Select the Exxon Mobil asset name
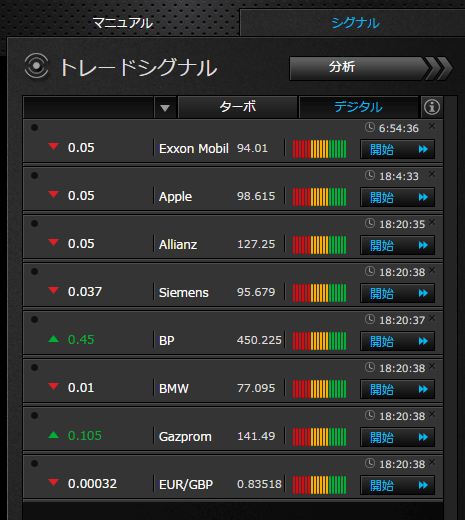Viewport: 465px width, 520px height. [x=194, y=149]
